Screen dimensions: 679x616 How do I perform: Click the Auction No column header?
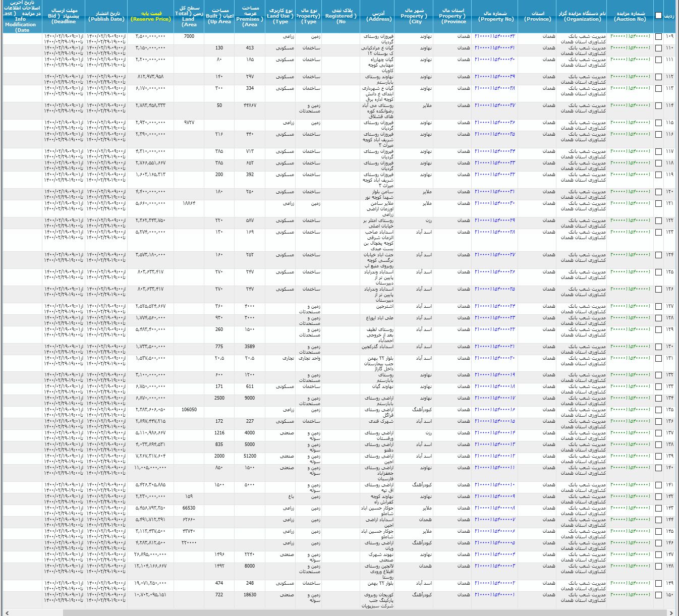pos(630,17)
